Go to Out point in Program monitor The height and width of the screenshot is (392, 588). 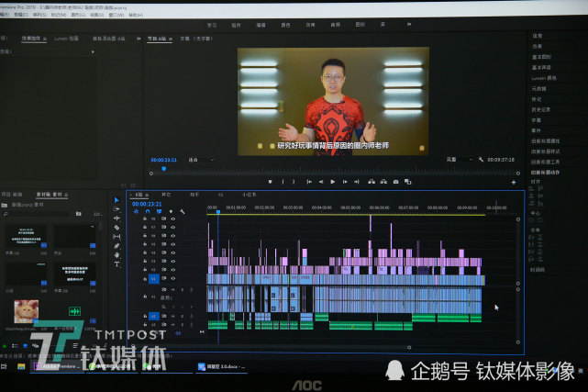(x=356, y=182)
